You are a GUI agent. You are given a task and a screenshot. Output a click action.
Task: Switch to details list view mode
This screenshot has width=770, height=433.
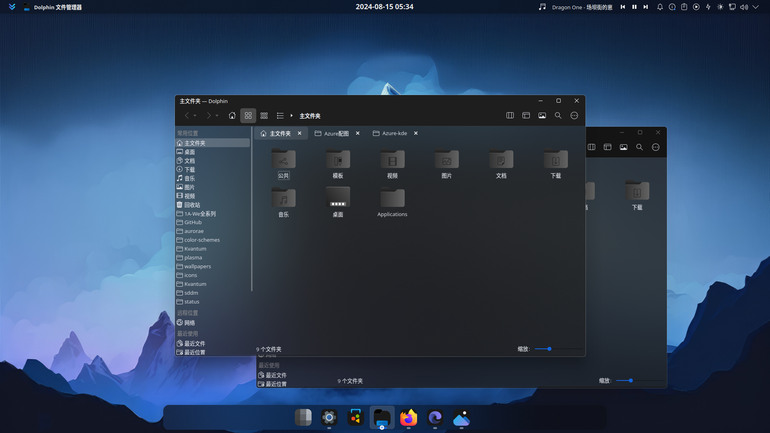[x=280, y=116]
